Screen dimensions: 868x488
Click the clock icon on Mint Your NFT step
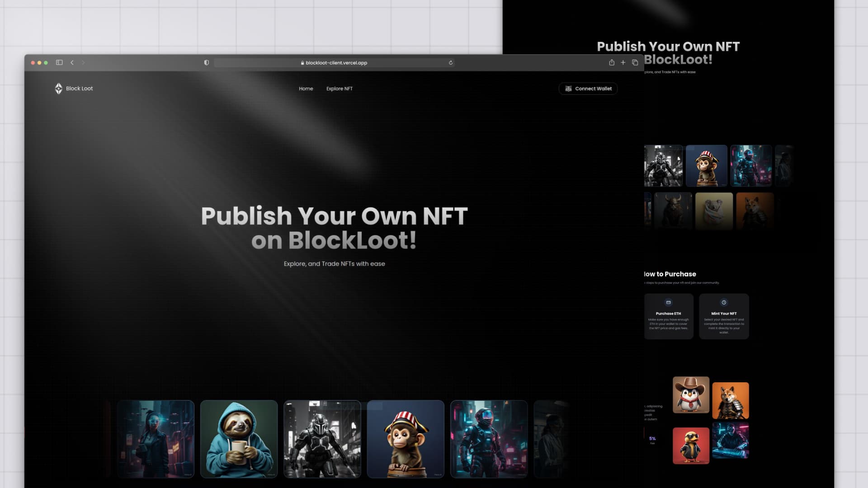point(724,303)
